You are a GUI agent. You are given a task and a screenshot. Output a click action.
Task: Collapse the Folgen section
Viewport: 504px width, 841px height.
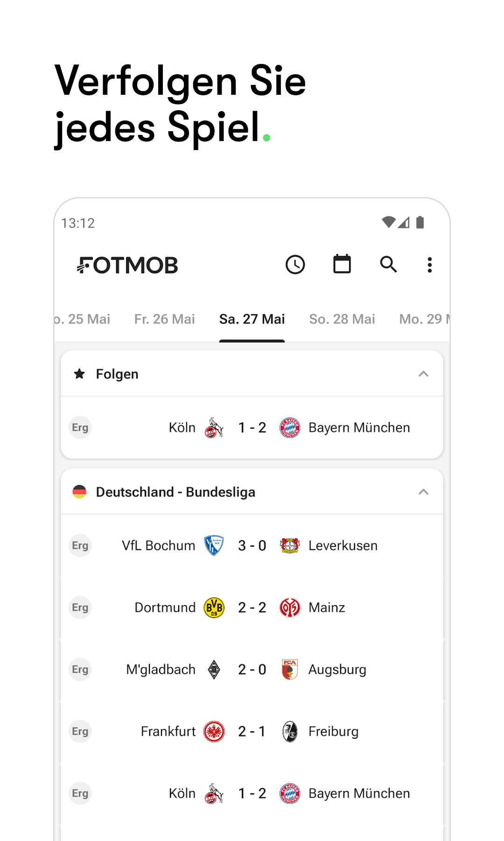click(423, 374)
